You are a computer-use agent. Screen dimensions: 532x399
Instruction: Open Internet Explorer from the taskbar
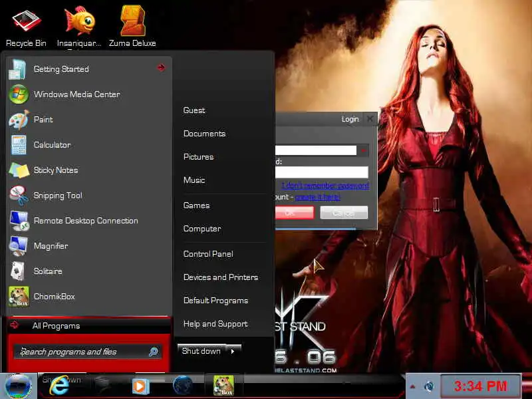60,386
